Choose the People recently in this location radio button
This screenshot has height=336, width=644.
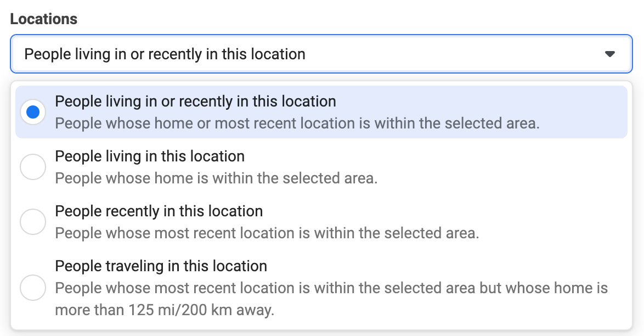[33, 222]
